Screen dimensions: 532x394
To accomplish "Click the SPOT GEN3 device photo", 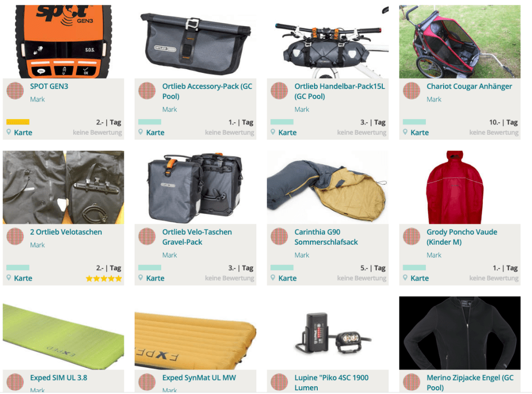I will click(63, 42).
